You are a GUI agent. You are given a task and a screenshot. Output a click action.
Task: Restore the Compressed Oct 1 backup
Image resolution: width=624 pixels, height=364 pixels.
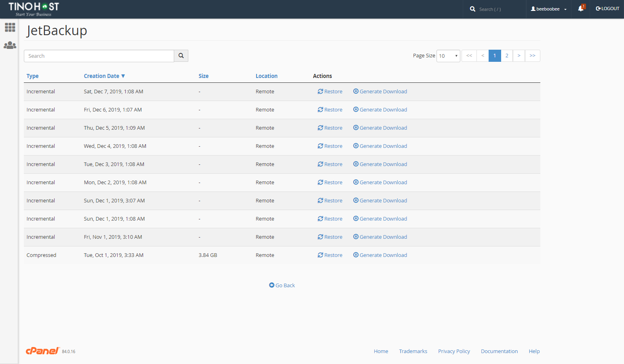330,255
